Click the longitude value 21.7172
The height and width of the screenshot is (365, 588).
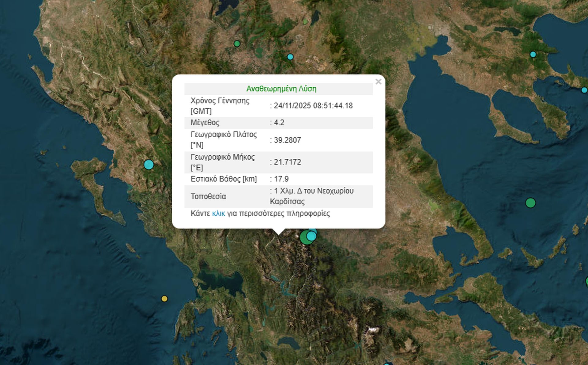tap(287, 162)
